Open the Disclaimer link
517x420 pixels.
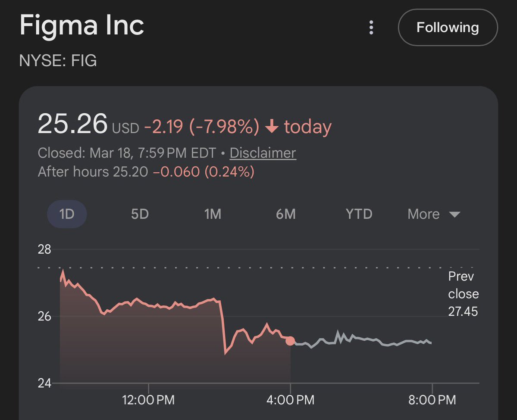pyautogui.click(x=263, y=153)
